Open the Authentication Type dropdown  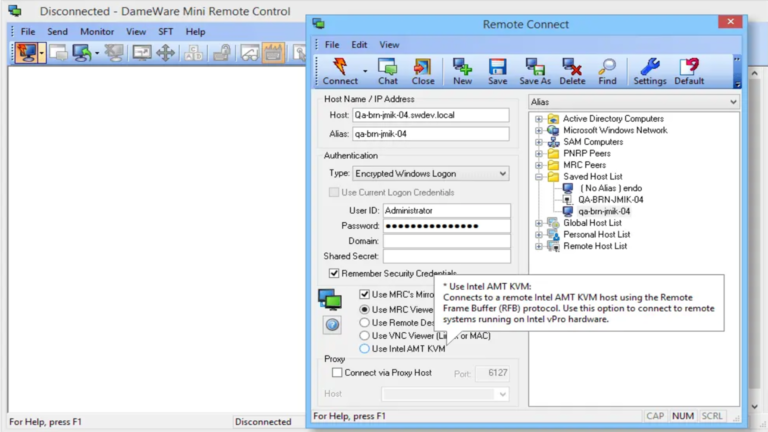pos(431,173)
